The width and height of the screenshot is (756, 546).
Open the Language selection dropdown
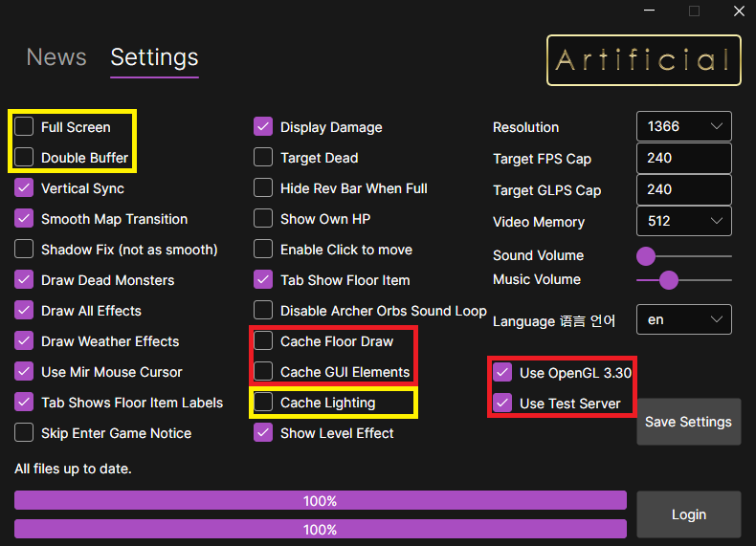[x=683, y=319]
